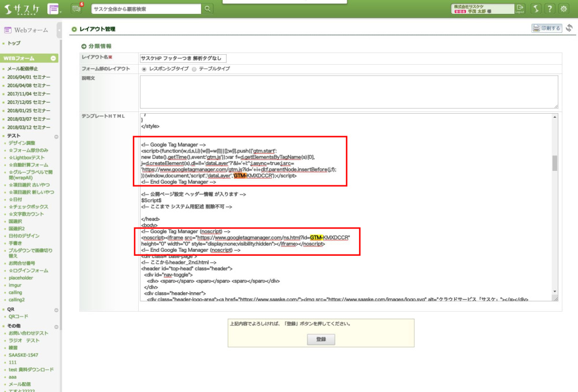
Task: Open the settings gear icon
Action: (564, 9)
